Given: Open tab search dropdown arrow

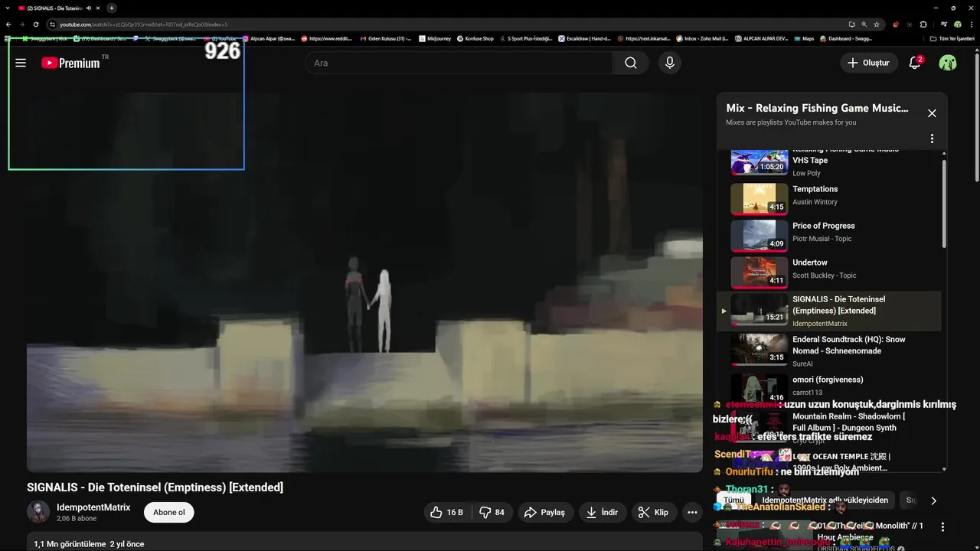Looking at the screenshot, I should click(x=8, y=8).
